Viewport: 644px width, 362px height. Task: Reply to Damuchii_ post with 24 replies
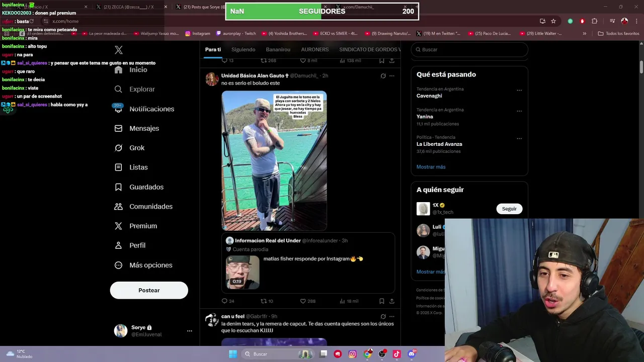coord(228,301)
